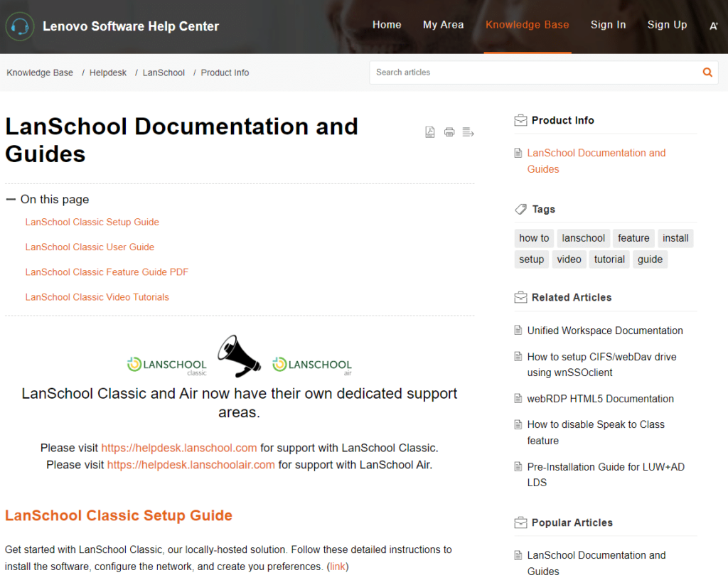Click the LanSchool Air logo image
Image resolution: width=728 pixels, height=585 pixels.
click(x=312, y=366)
